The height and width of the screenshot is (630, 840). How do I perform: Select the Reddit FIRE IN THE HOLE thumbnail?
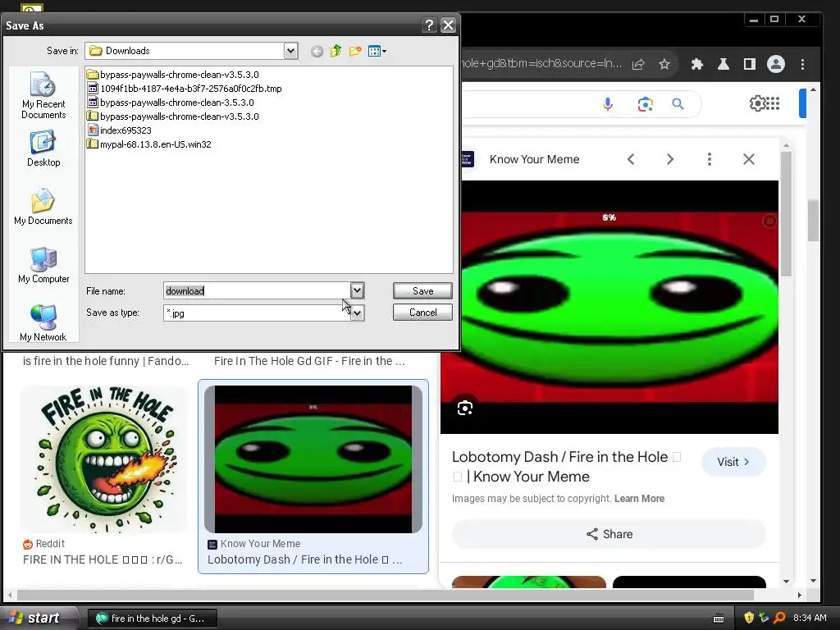104,459
